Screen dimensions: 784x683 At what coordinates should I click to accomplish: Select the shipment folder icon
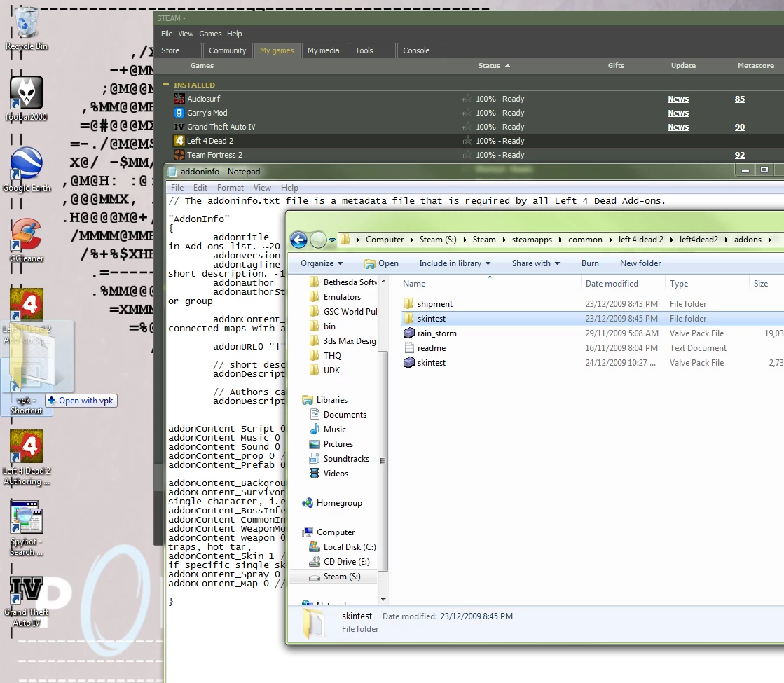409,303
